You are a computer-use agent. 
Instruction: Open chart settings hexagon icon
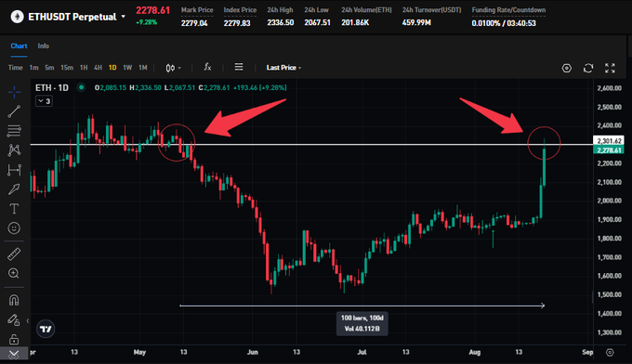coord(567,68)
